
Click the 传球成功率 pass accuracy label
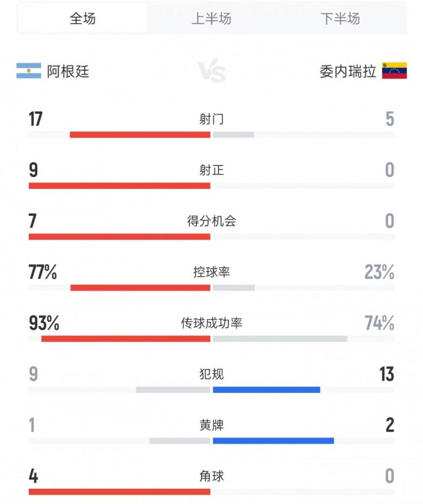click(211, 323)
